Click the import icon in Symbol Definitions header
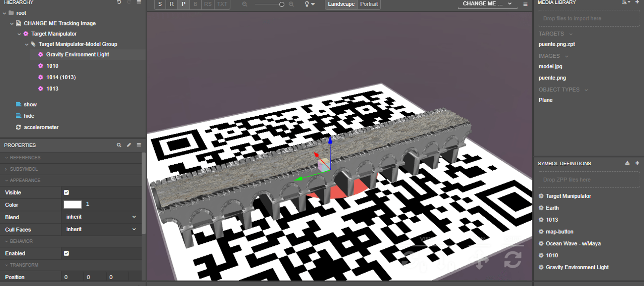The image size is (644, 286). click(x=627, y=163)
